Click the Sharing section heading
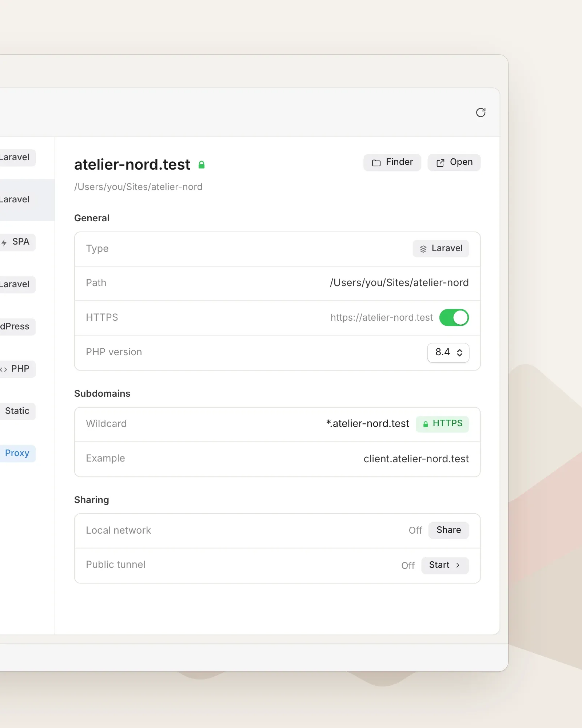The height and width of the screenshot is (728, 582). (x=92, y=500)
